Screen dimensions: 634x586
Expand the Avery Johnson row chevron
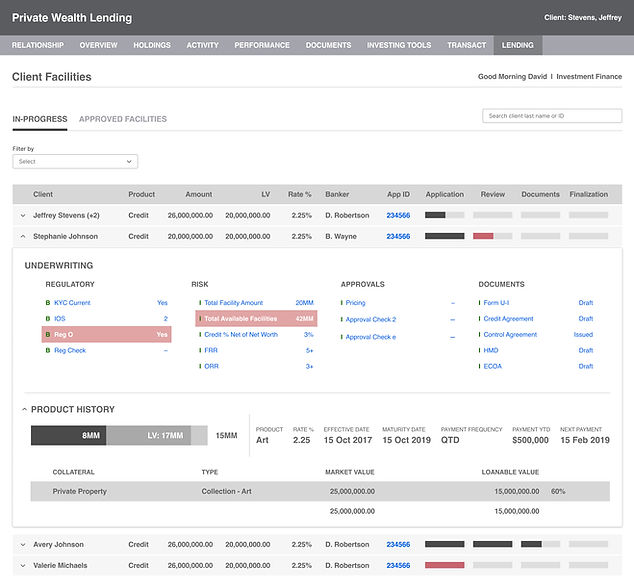(x=23, y=545)
